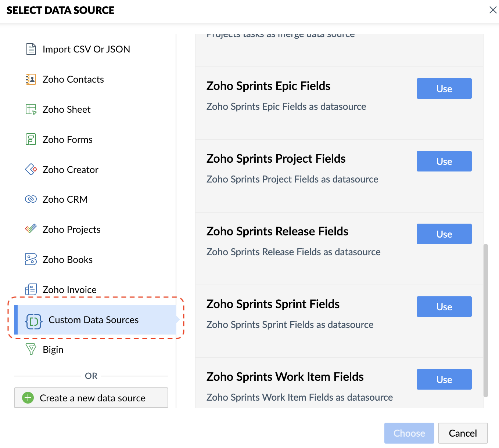Use Zoho Sprints Epic Fields datasource
499x448 pixels.
[x=444, y=88]
